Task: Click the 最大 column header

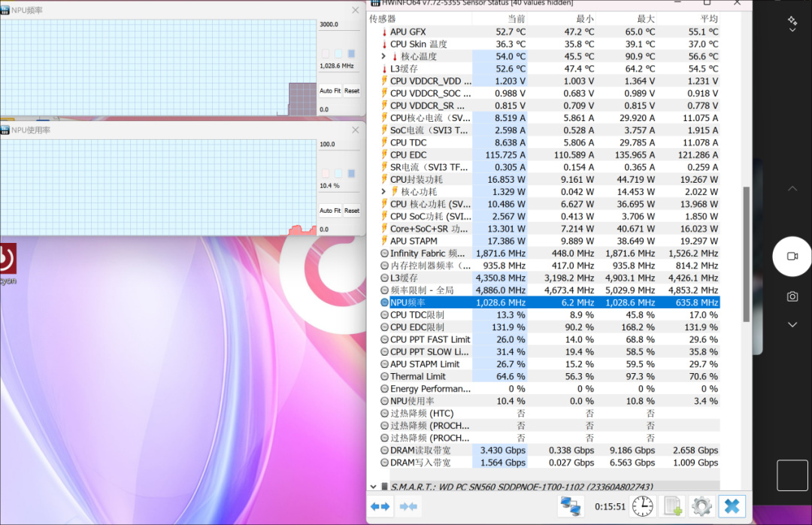Action: 626,19
